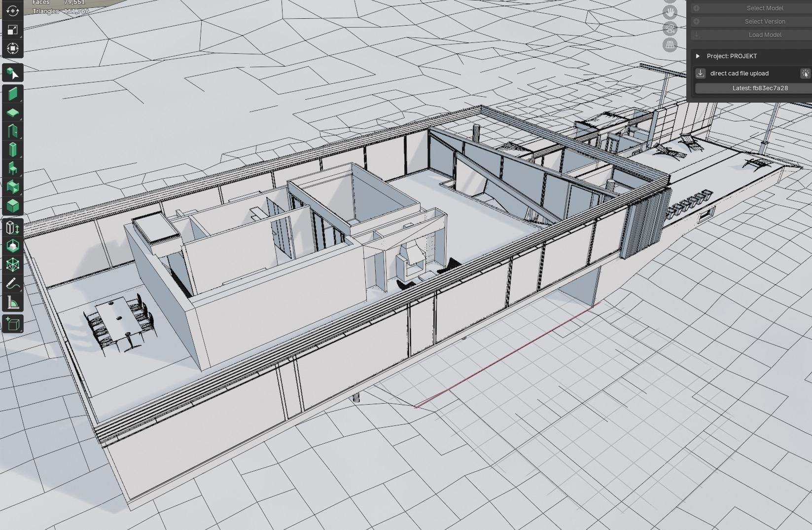Select the column tool
812x530 pixels.
click(13, 150)
